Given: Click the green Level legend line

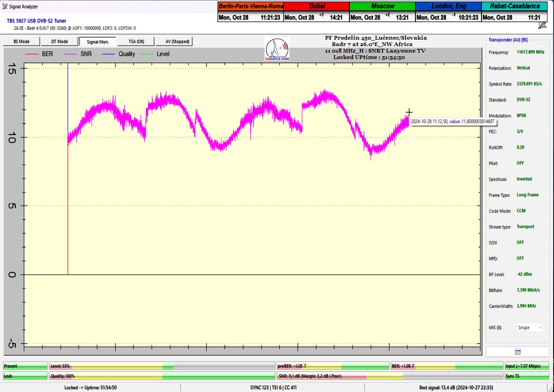Looking at the screenshot, I should 148,54.
